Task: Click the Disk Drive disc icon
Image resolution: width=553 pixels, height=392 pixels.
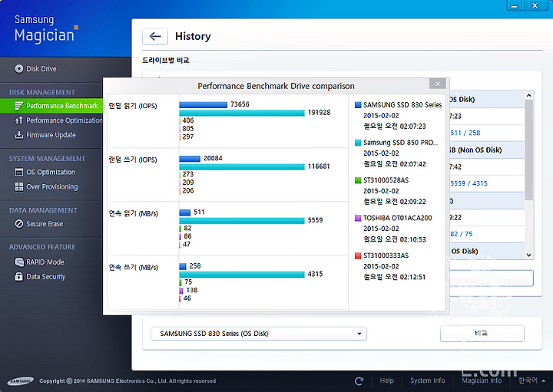Action: coord(18,69)
